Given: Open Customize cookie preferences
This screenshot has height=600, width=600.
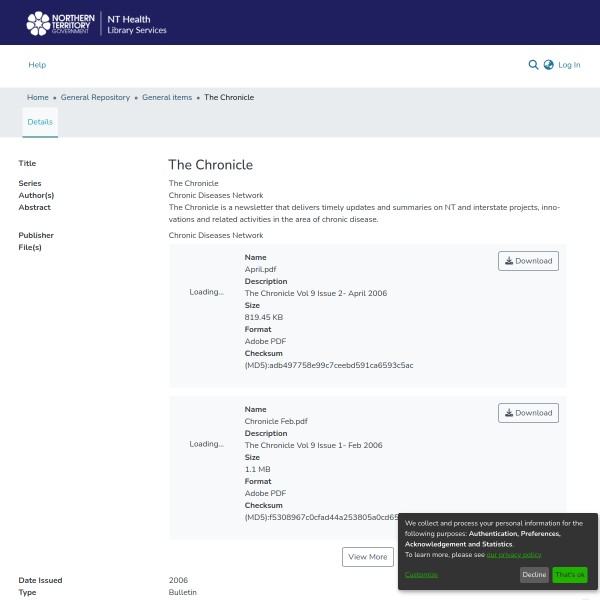Looking at the screenshot, I should (x=421, y=575).
